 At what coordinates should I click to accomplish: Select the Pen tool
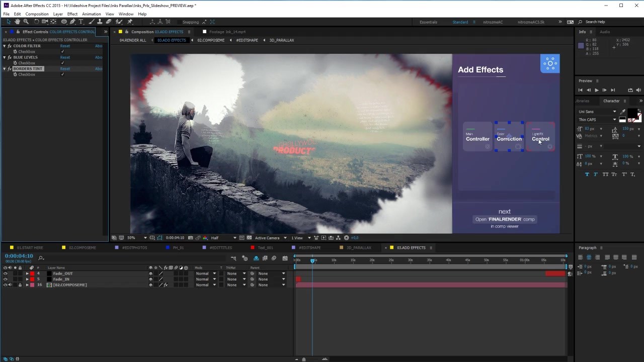pyautogui.click(x=72, y=22)
